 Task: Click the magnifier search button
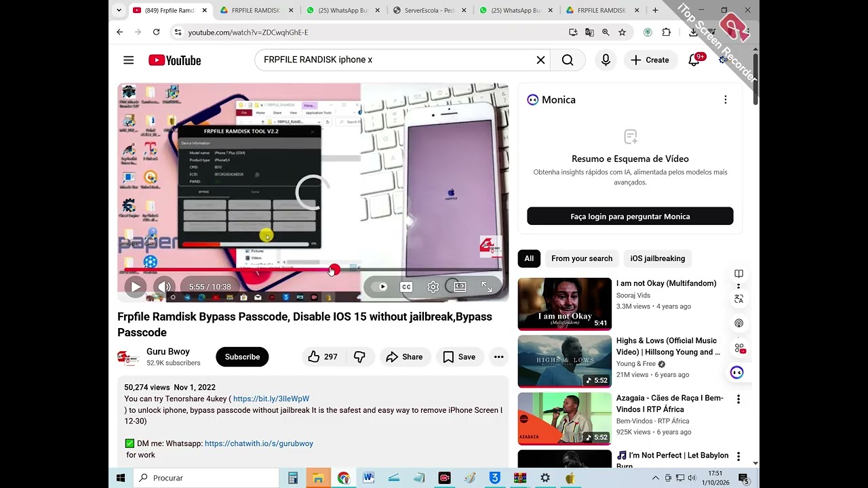click(568, 60)
